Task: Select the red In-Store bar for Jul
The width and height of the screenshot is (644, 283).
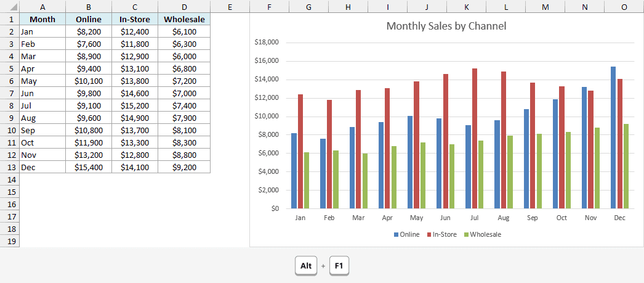Action: 474,139
